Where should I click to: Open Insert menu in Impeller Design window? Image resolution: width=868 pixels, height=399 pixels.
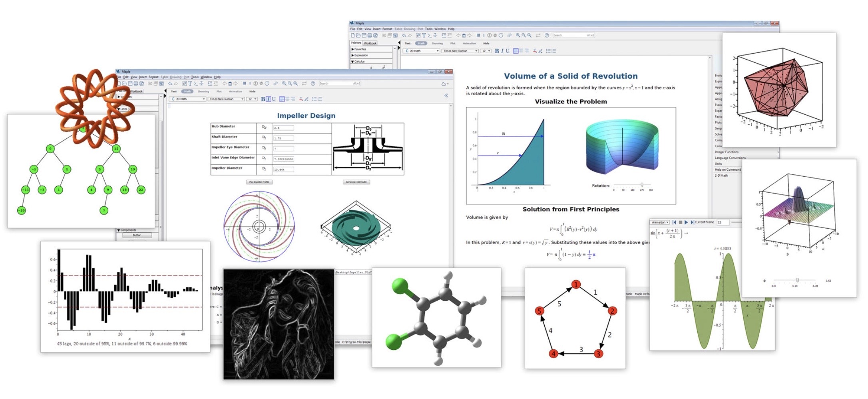pyautogui.click(x=143, y=77)
